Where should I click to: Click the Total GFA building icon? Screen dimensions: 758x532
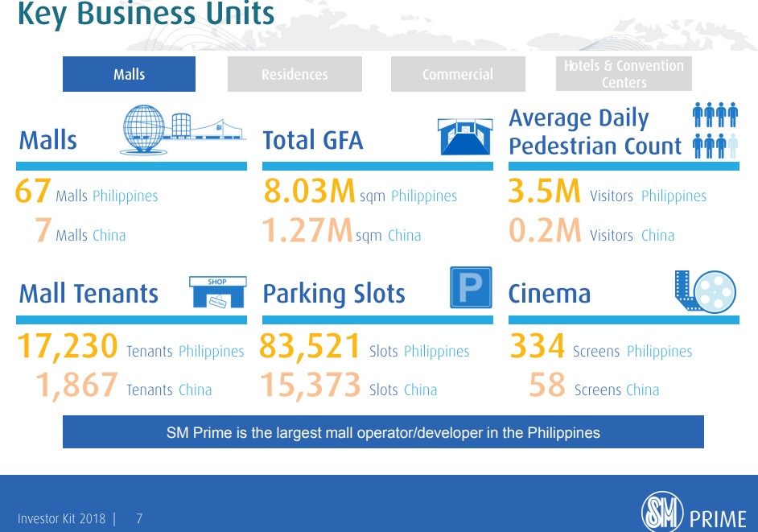point(465,137)
